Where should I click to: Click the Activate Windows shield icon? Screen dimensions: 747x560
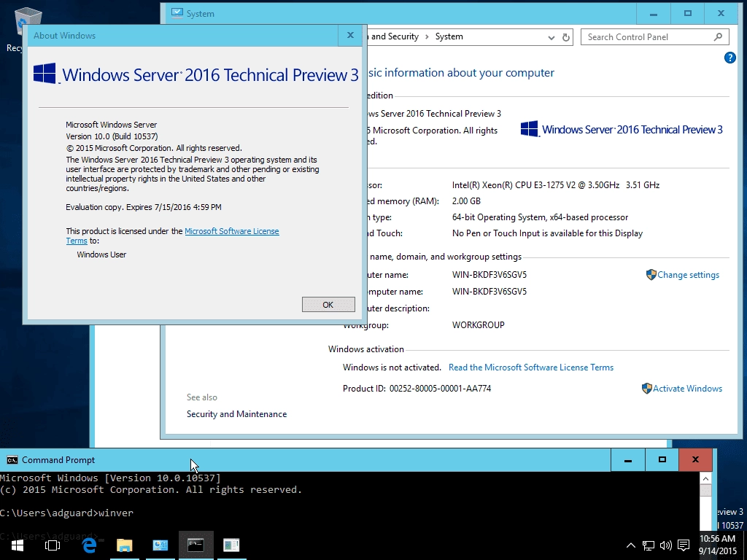point(646,389)
